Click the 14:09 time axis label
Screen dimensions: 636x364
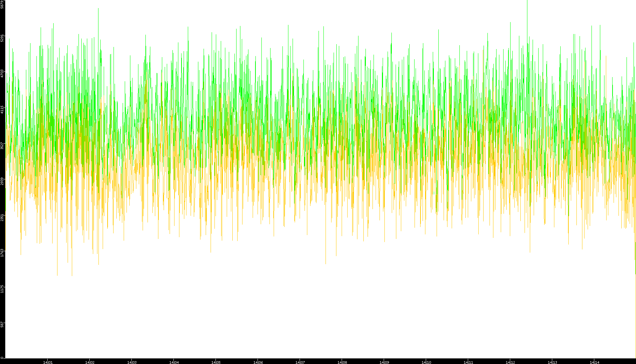pyautogui.click(x=384, y=362)
